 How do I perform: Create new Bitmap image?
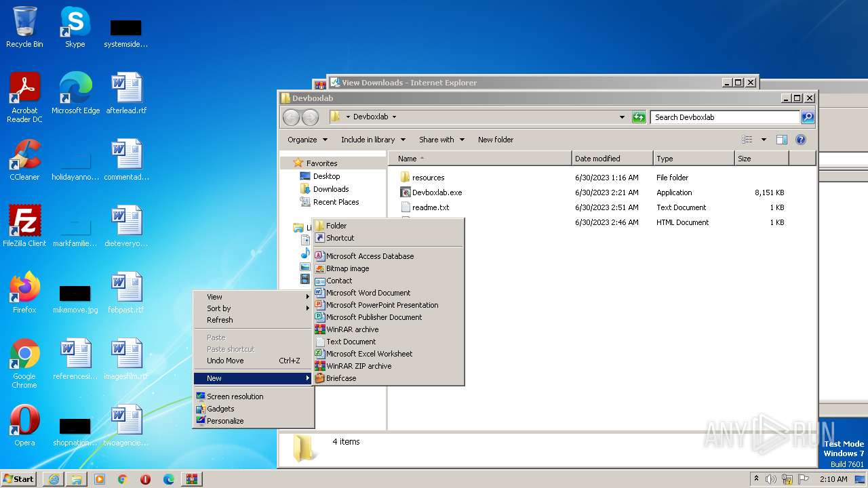[388, 268]
